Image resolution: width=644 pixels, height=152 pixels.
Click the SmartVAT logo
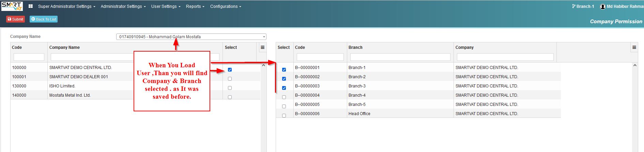coord(12,6)
